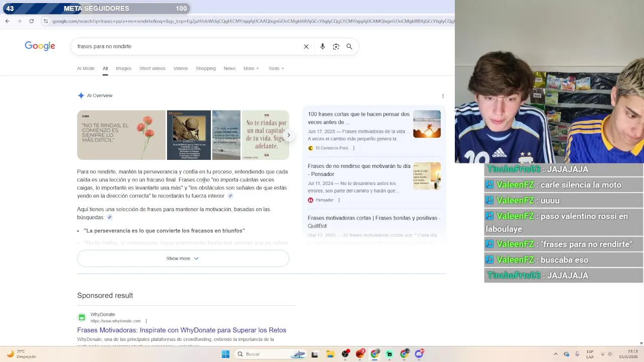Image resolution: width=644 pixels, height=362 pixels.
Task: Clear the search box with the X icon
Action: [306, 46]
